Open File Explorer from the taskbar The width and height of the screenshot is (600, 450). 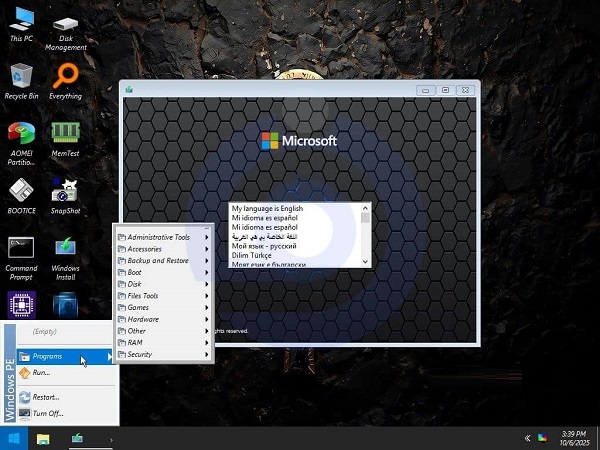[x=43, y=439]
